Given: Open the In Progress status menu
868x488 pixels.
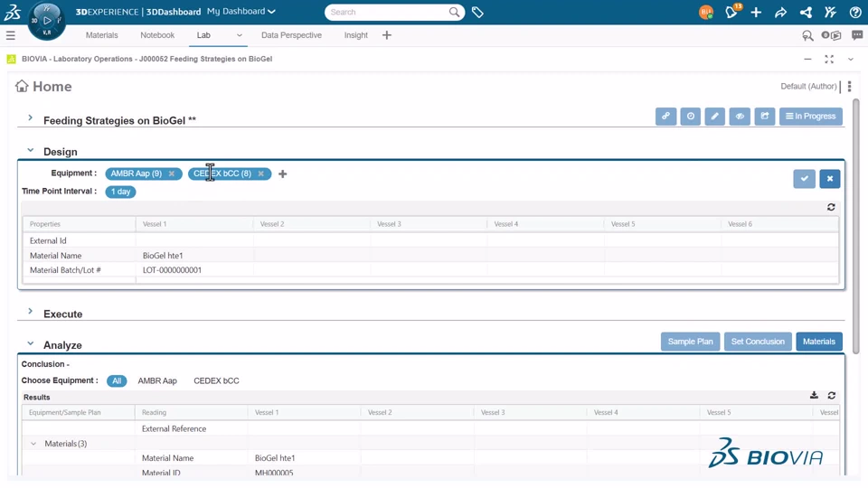Looking at the screenshot, I should pos(811,117).
